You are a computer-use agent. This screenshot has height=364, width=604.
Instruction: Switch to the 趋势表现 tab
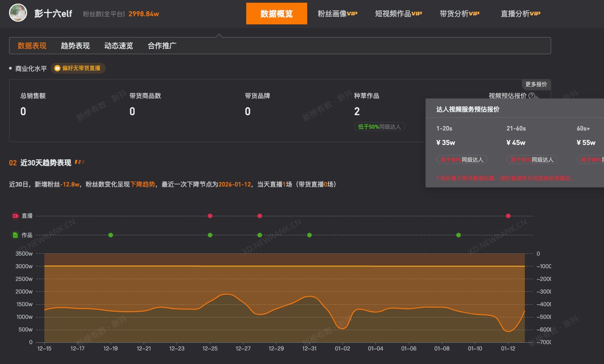click(x=75, y=45)
